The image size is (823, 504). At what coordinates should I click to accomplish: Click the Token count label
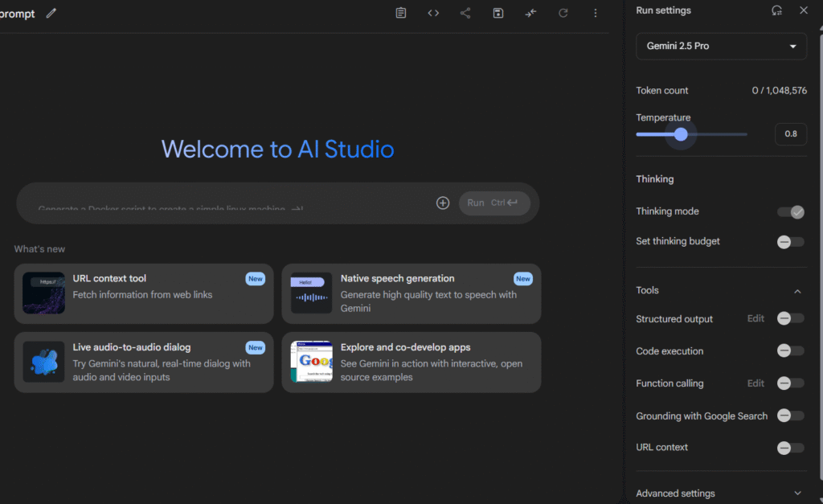click(x=662, y=90)
